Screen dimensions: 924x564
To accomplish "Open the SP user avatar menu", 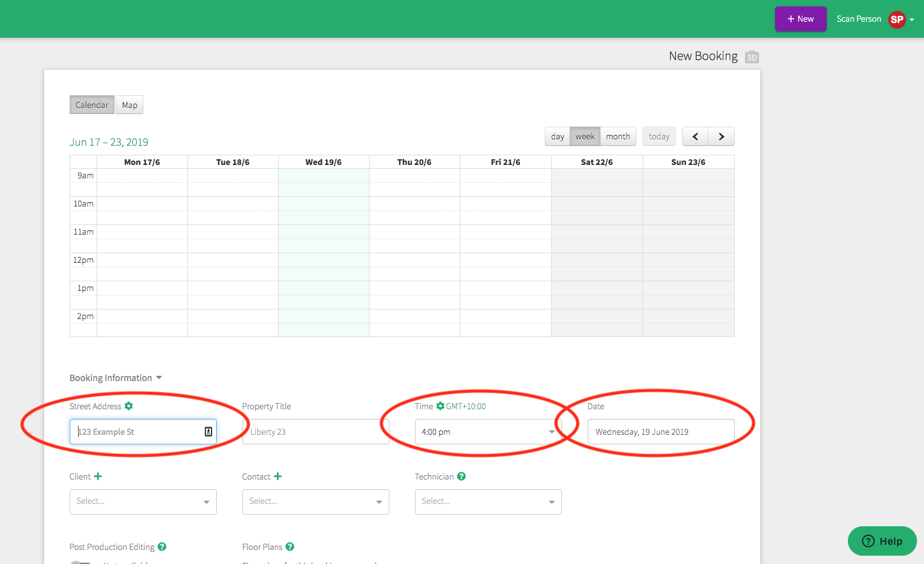I will (x=897, y=19).
